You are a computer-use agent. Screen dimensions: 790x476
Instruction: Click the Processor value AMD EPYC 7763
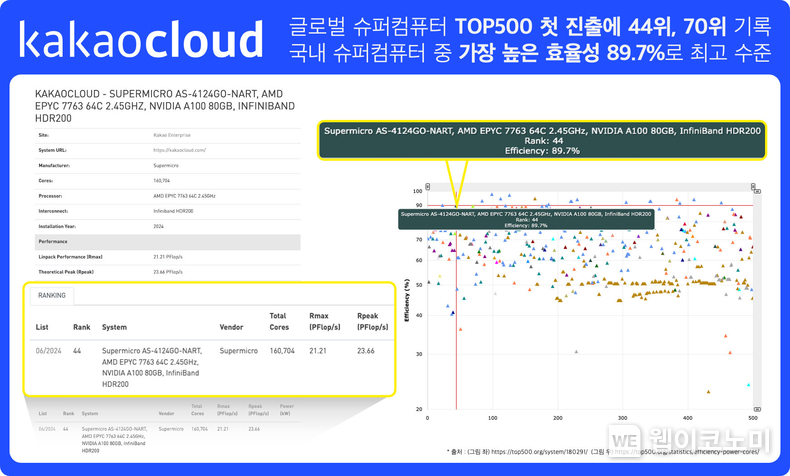(184, 196)
